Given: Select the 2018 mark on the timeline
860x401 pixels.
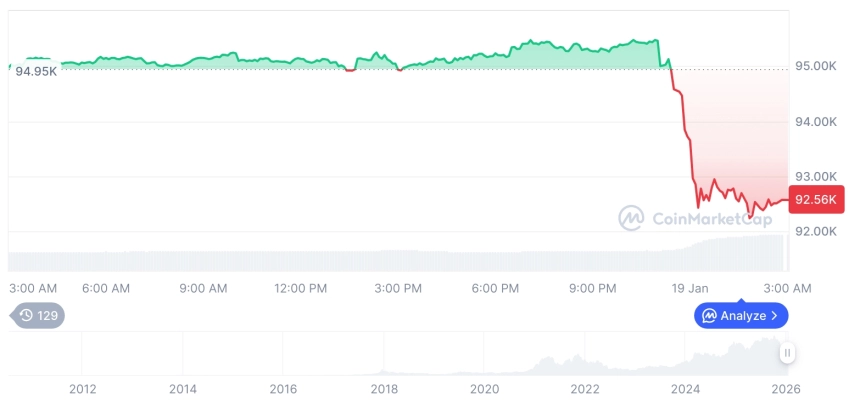Looking at the screenshot, I should pyautogui.click(x=384, y=388).
